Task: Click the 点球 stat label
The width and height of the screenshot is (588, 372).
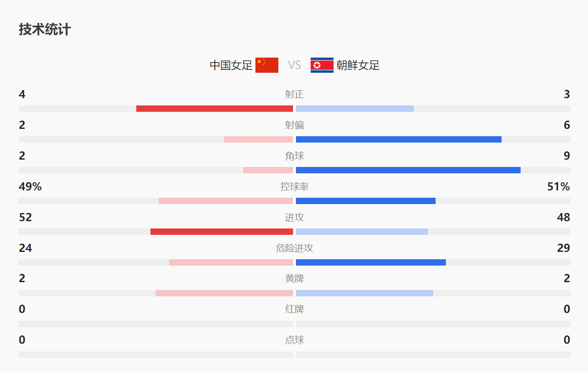Action: pyautogui.click(x=294, y=340)
